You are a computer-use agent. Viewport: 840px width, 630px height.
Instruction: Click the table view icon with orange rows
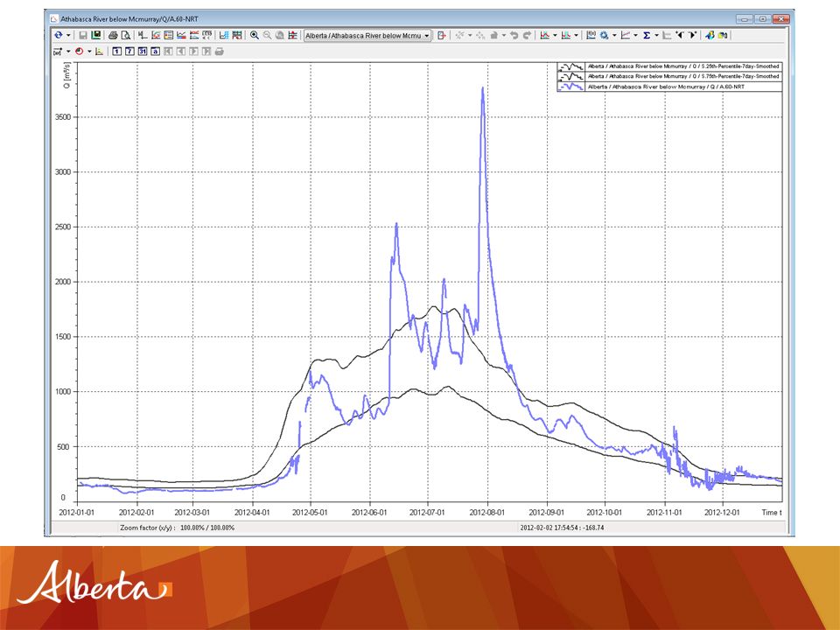[168, 35]
